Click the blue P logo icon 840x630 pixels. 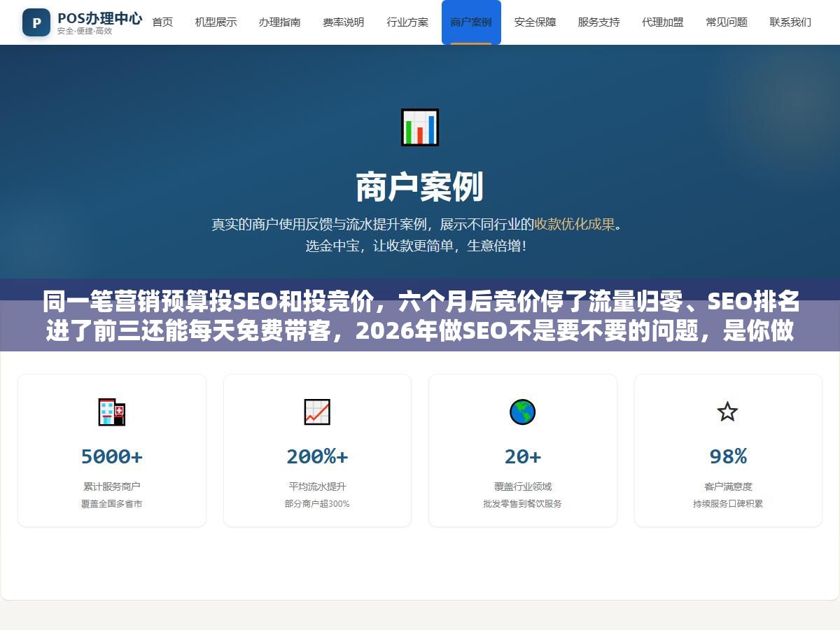tap(36, 22)
